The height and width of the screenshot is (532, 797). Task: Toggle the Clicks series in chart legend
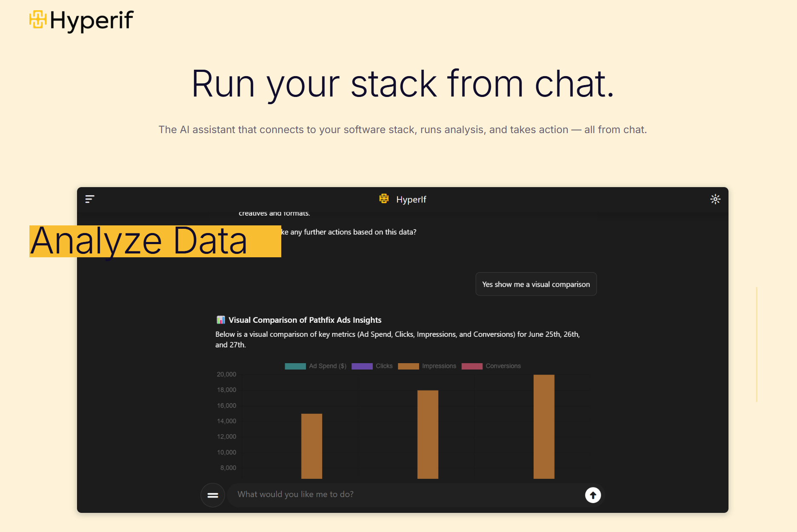point(372,366)
